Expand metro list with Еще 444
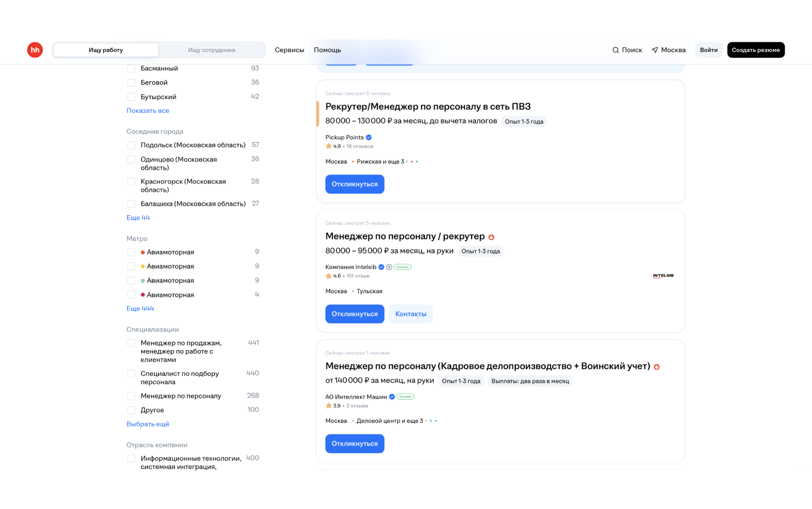Screen dimensions: 812x509 click(x=140, y=309)
